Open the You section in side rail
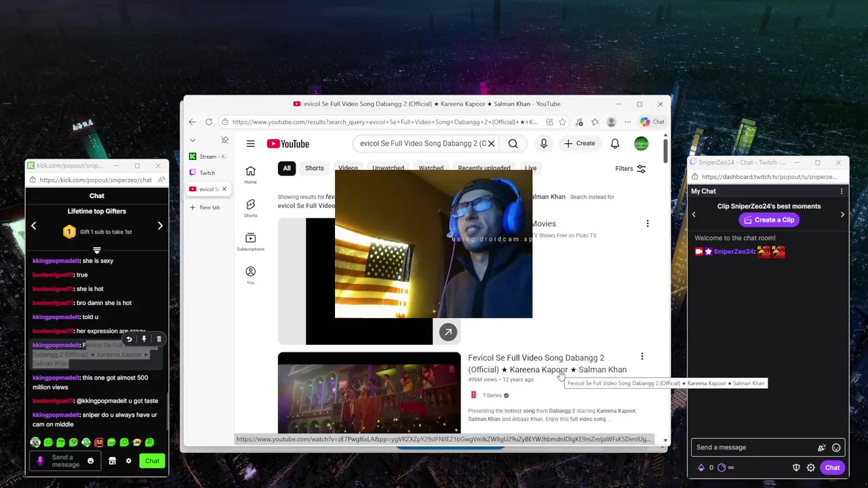Screen dimensions: 868x488 point(250,274)
